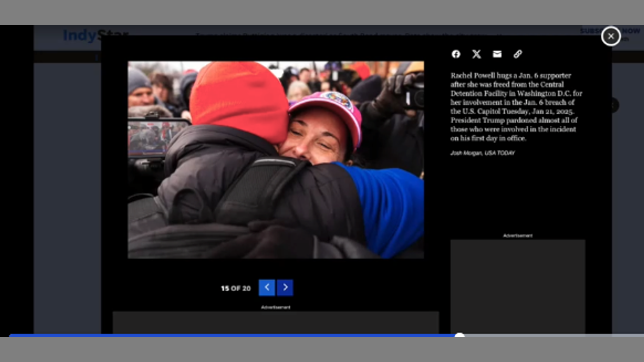Advance to the next gallery photo
Viewport: 644px width, 362px height.
click(x=285, y=287)
